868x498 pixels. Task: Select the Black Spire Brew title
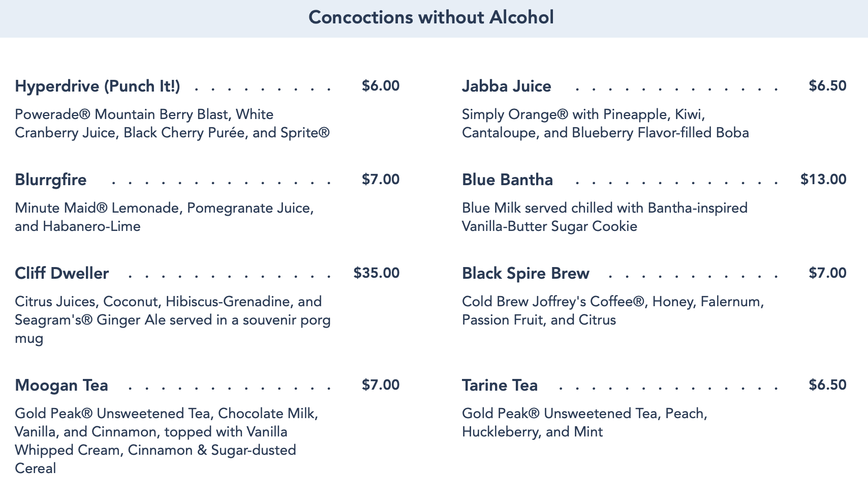tap(525, 273)
